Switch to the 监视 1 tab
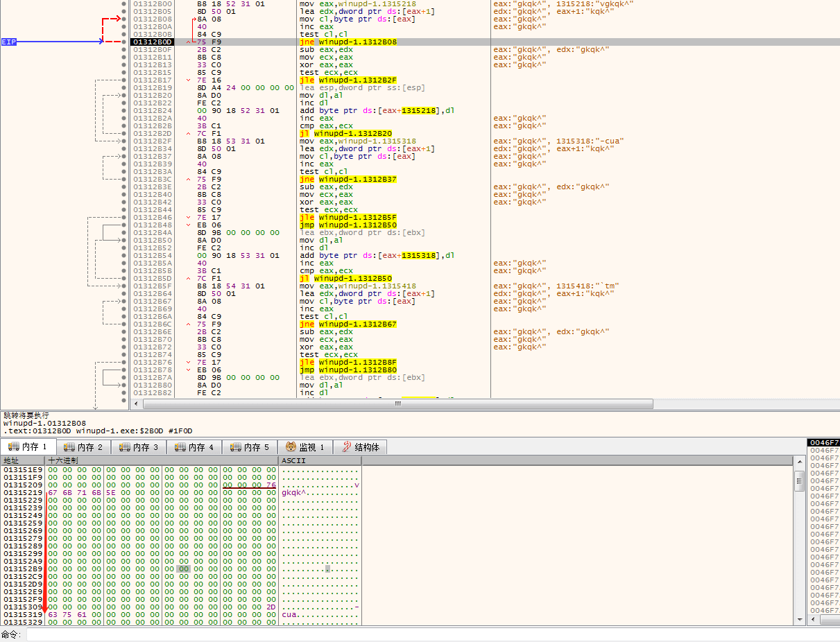 pos(305,447)
